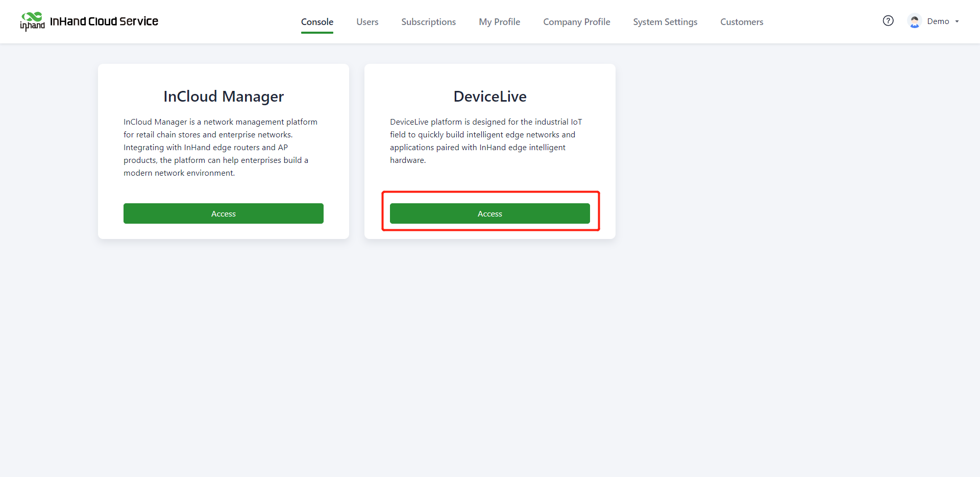Click the InCloud Manager card heading
This screenshot has width=980, height=477.
(224, 97)
